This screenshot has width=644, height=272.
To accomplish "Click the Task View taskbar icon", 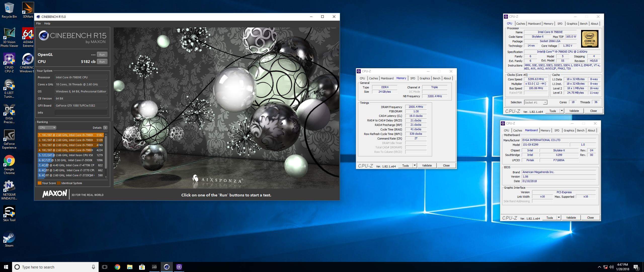I will pyautogui.click(x=105, y=267).
